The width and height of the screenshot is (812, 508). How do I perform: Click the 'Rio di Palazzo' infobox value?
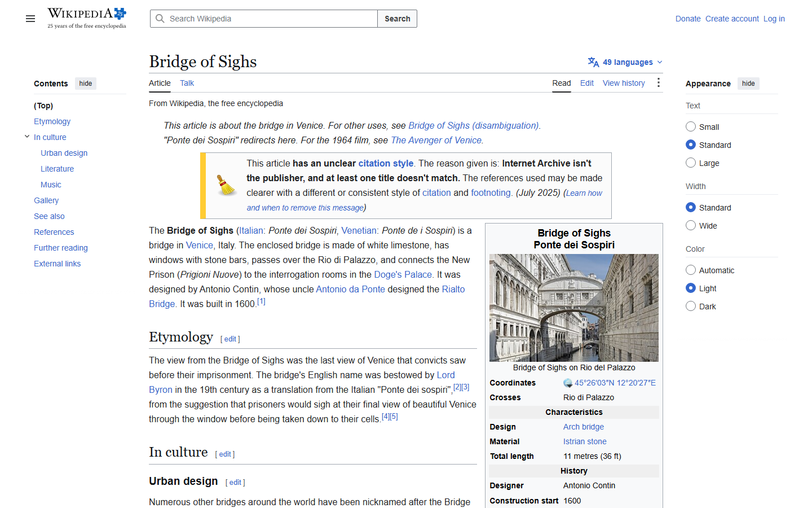(x=589, y=397)
